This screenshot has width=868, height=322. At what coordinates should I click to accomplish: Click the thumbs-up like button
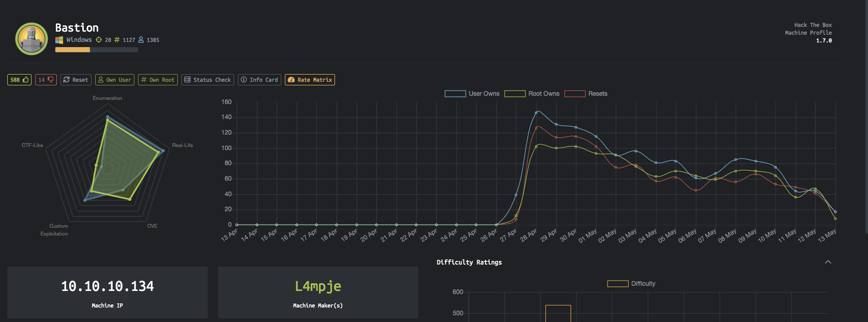pyautogui.click(x=19, y=80)
